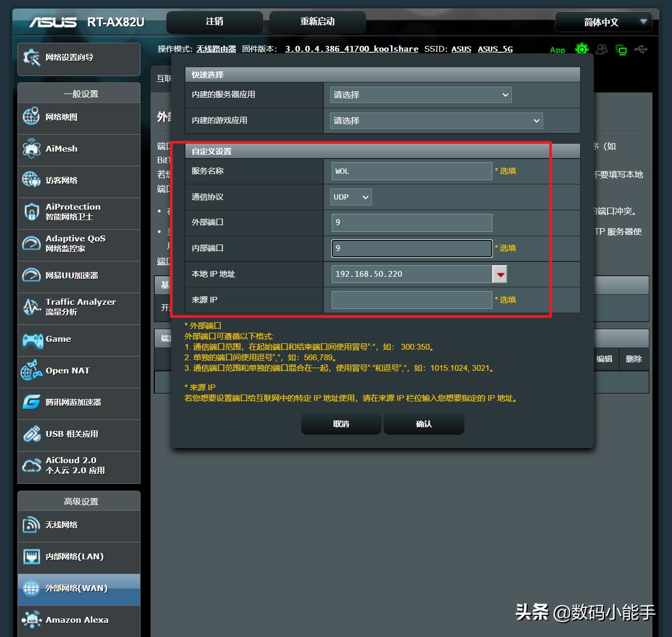Open Traffic Analyzer icon
The image size is (672, 637).
pos(31,307)
